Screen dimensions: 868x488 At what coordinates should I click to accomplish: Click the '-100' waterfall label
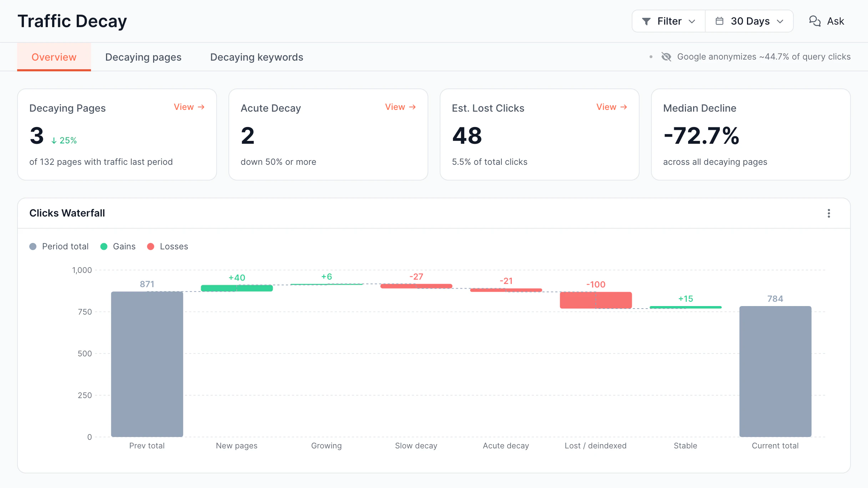(x=596, y=284)
